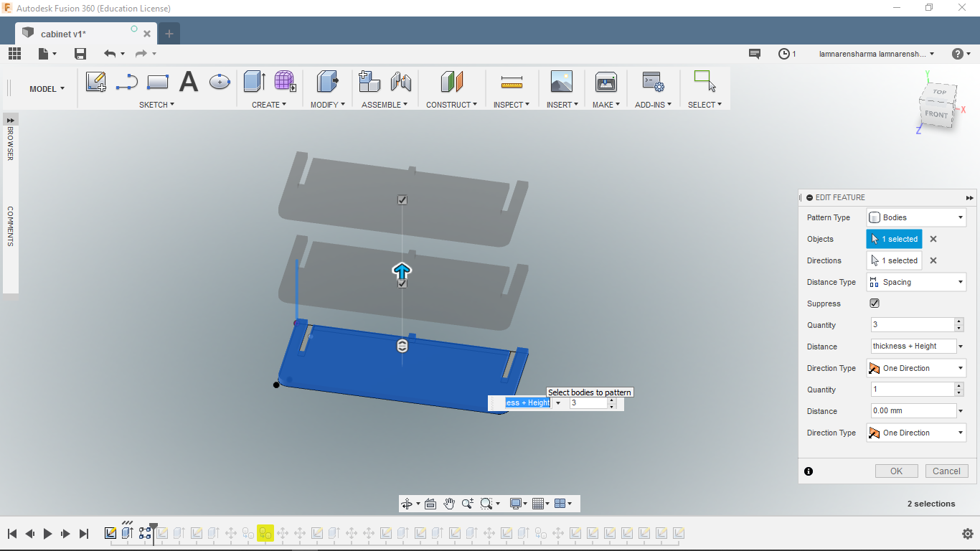Choose the two-point Rectangle tool
This screenshot has height=551, width=980.
click(x=158, y=82)
